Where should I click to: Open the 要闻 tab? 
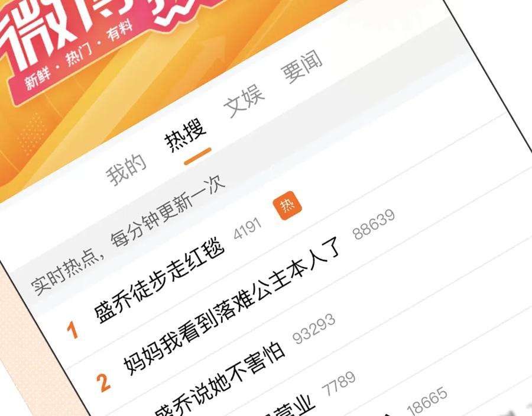click(301, 66)
